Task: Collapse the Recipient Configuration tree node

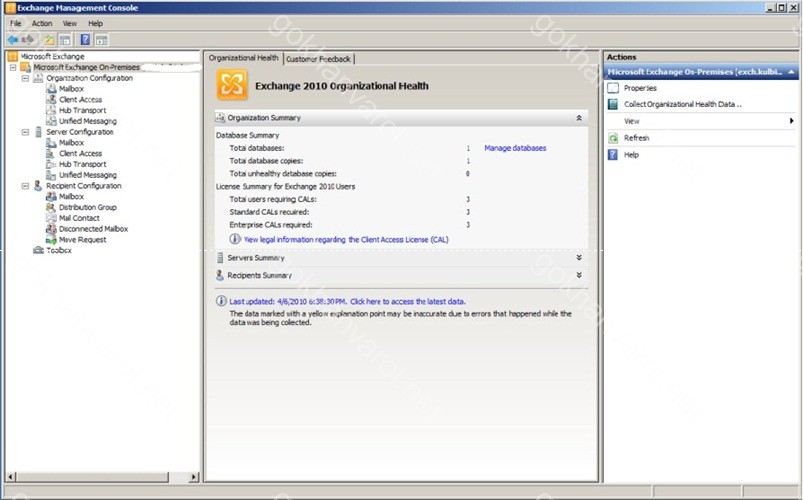Action: tap(25, 185)
